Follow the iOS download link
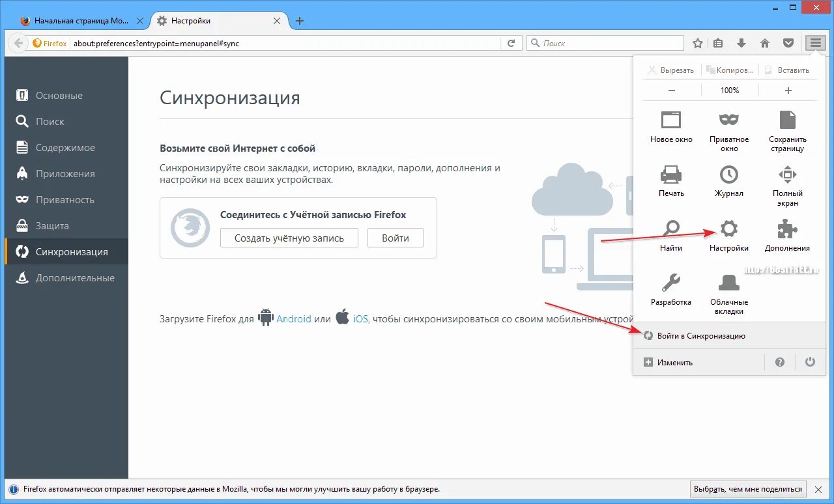 click(361, 319)
